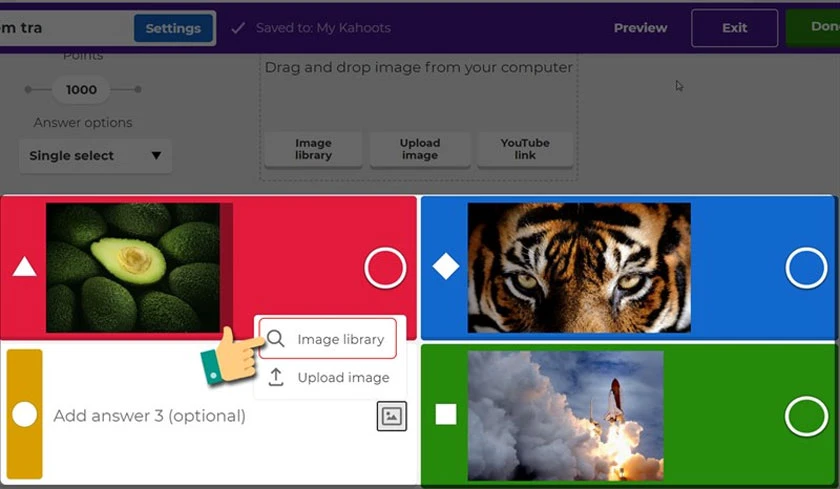Screen dimensions: 840x489
Task: Choose Image library from the popup menu
Action: [328, 338]
